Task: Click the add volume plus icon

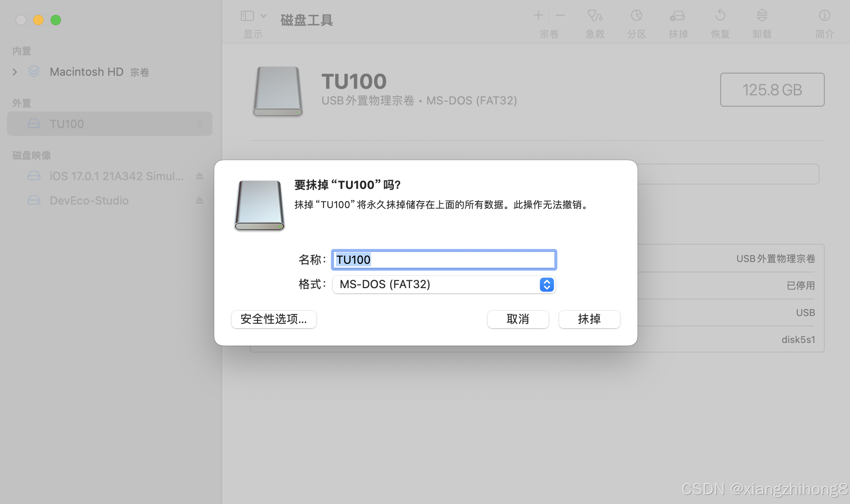Action: (538, 16)
